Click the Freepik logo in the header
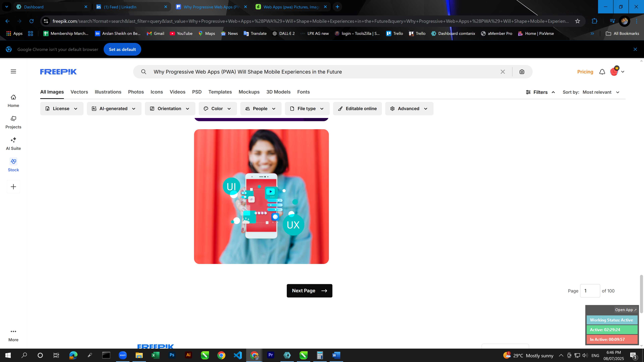This screenshot has width=644, height=362. (x=58, y=72)
